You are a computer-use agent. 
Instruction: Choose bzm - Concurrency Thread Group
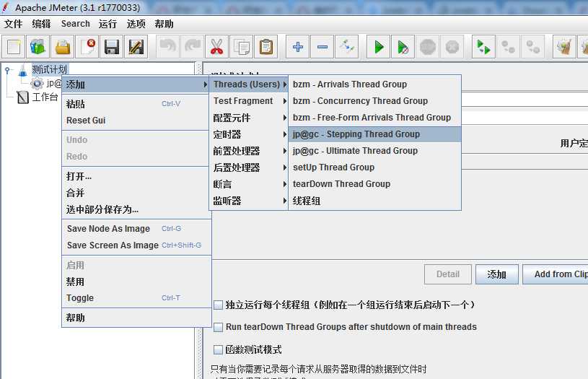click(x=374, y=101)
